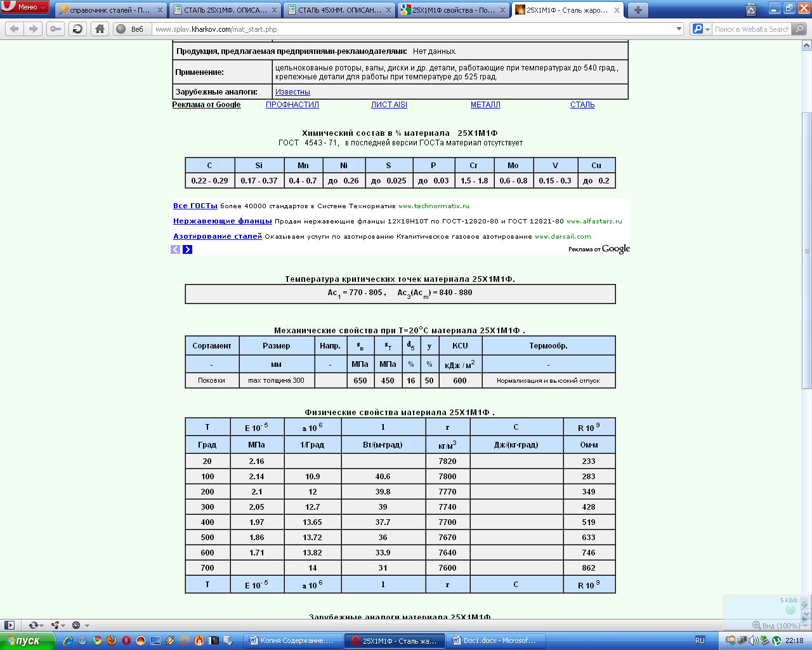Click the password wand key icon
This screenshot has width=812, height=650.
[x=56, y=29]
